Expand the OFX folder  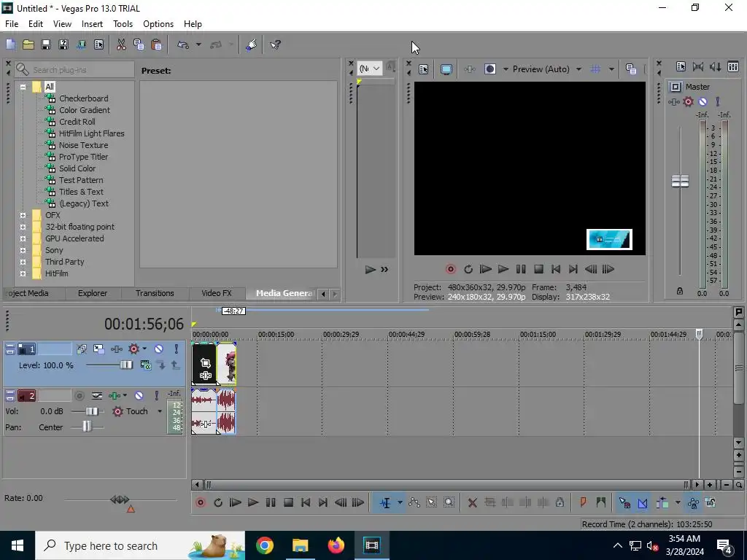coord(23,215)
